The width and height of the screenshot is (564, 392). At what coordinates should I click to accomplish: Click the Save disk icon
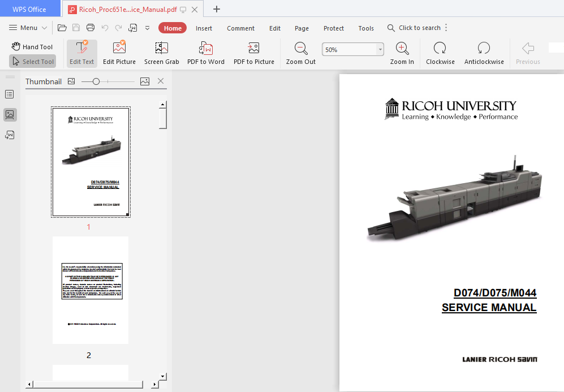(x=76, y=28)
